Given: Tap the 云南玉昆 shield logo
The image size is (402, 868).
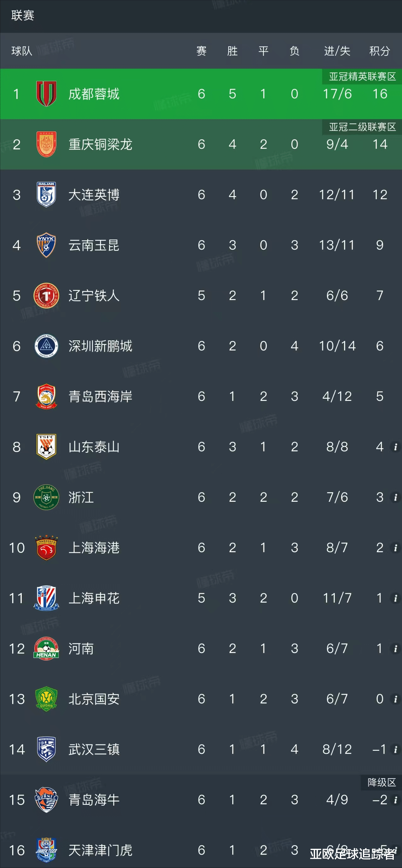Looking at the screenshot, I should [46, 245].
